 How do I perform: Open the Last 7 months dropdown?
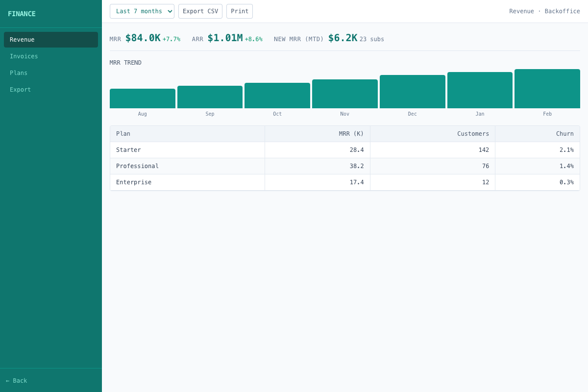pyautogui.click(x=142, y=11)
